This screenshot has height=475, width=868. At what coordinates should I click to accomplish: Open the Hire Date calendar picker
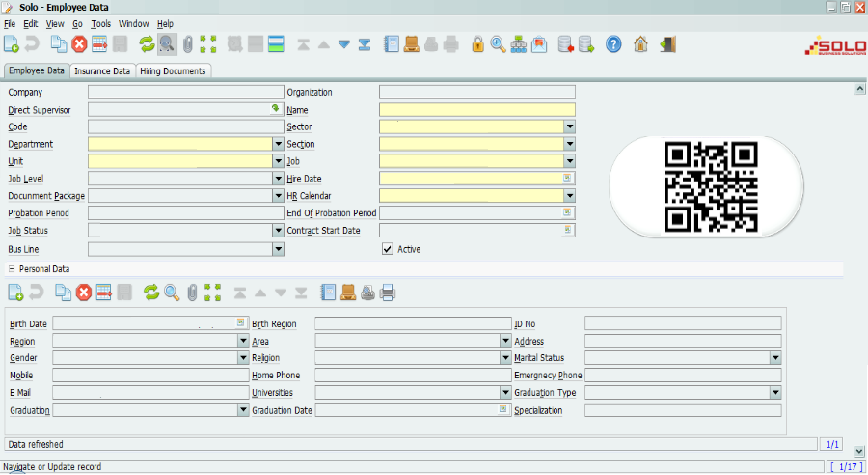click(x=568, y=179)
